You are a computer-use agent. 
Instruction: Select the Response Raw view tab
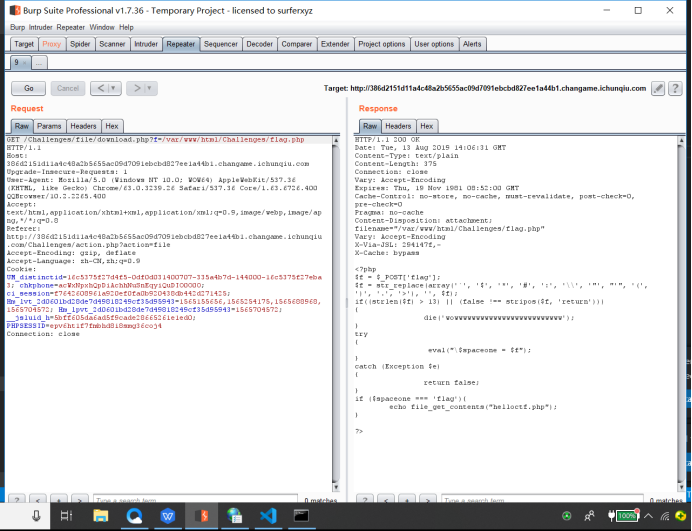(x=370, y=126)
